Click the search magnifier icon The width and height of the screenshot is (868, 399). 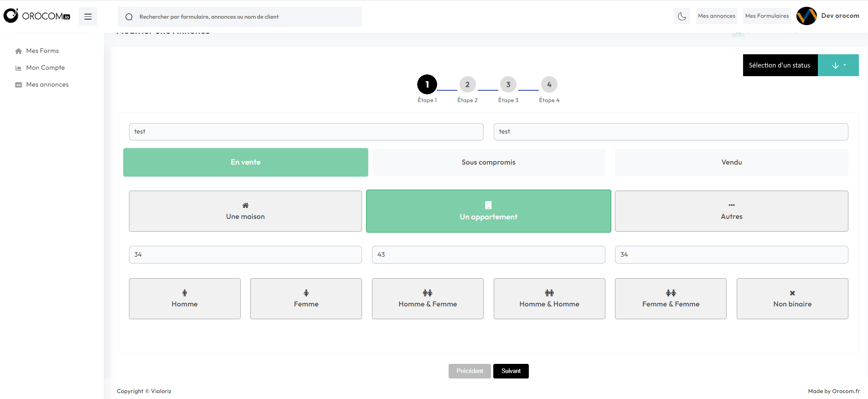[129, 17]
